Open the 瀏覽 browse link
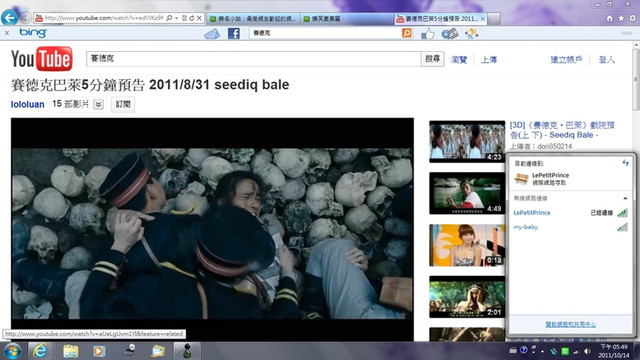 pyautogui.click(x=459, y=60)
